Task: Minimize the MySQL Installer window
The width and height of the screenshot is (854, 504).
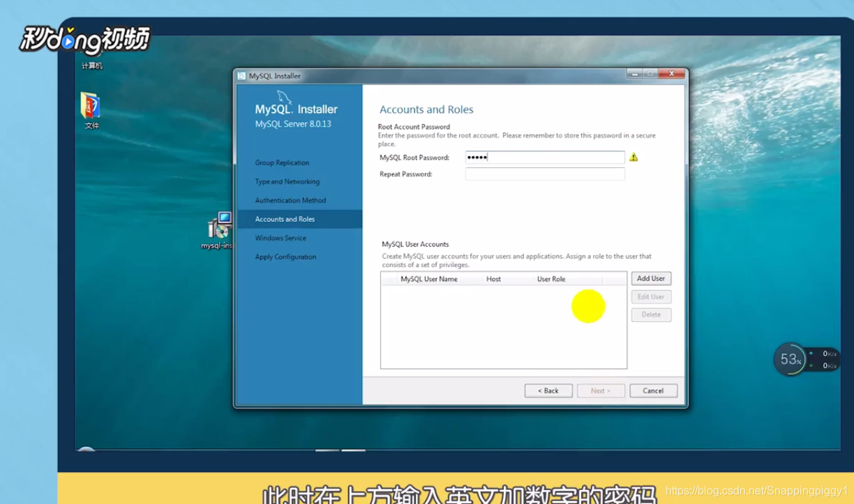Action: tap(634, 74)
